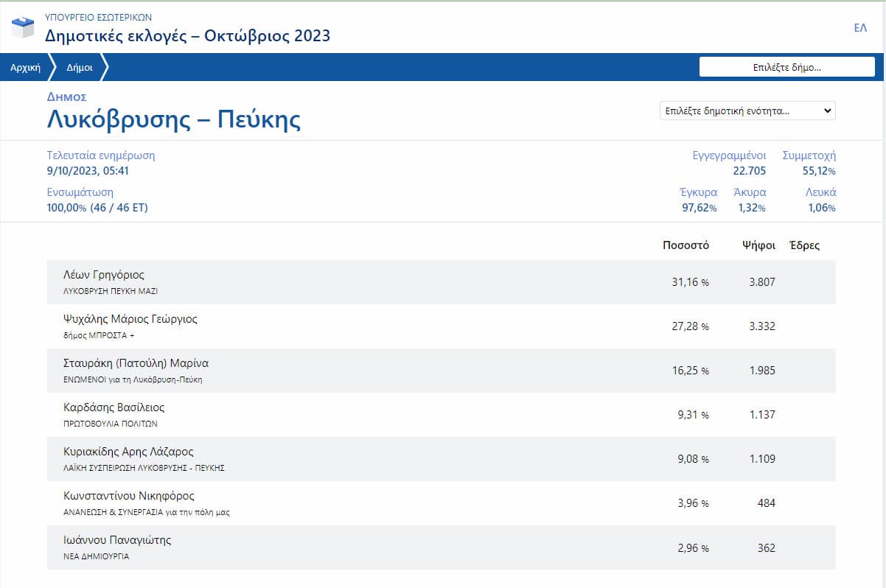Click the Ψήφοι column header
Screen dimensions: 886x588
[x=758, y=245]
